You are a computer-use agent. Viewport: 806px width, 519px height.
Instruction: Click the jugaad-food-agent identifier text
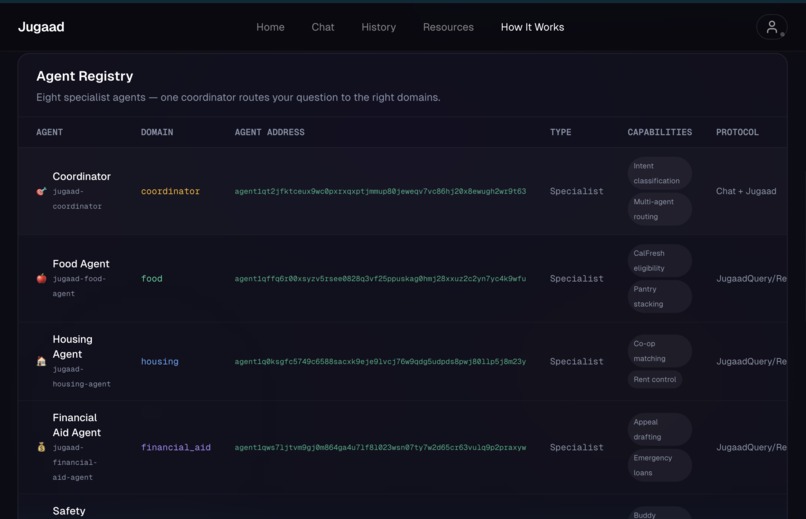(79, 286)
